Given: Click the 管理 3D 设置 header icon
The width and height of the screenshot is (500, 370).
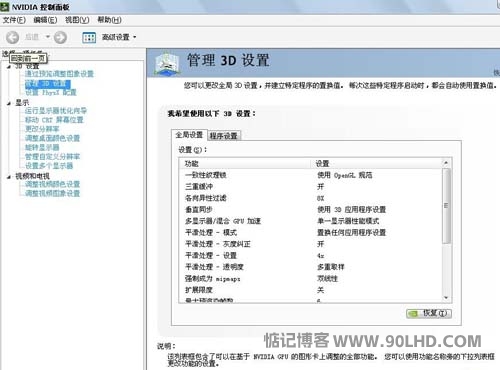Looking at the screenshot, I should (x=167, y=63).
